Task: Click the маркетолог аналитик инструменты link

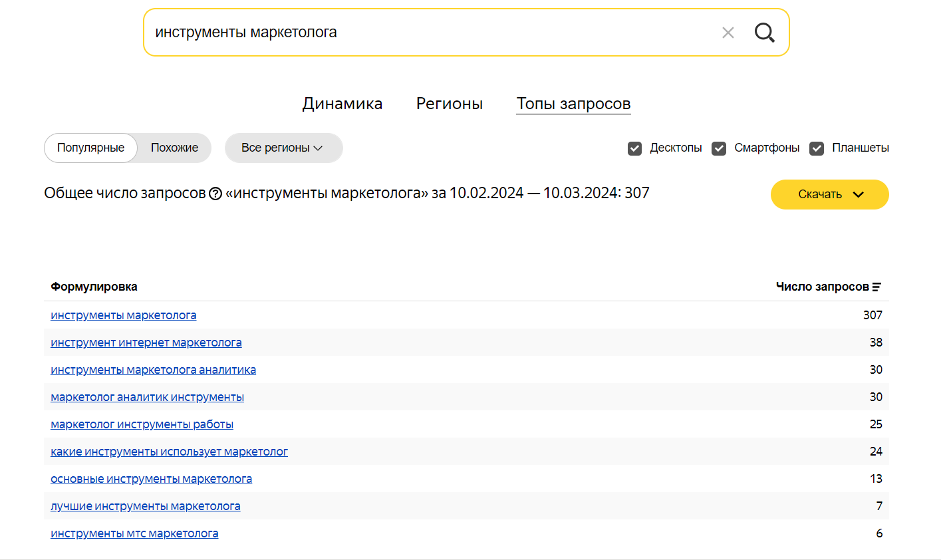Action: (x=147, y=397)
